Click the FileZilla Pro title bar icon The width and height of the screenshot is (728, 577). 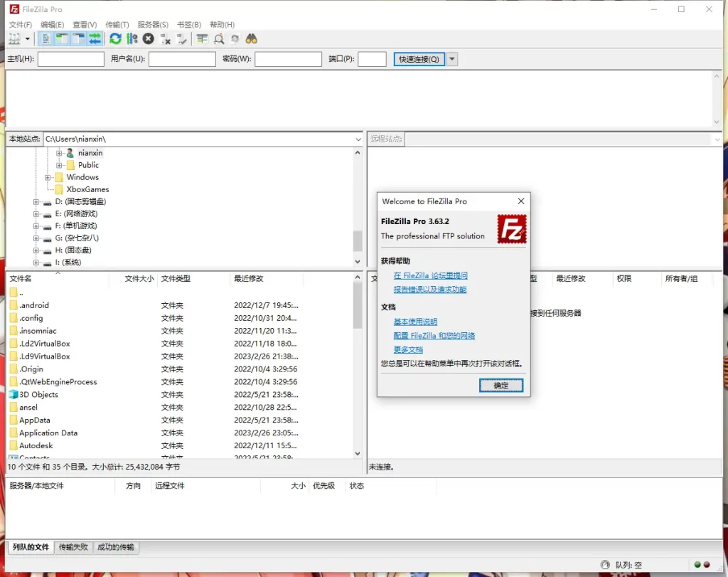coord(14,9)
